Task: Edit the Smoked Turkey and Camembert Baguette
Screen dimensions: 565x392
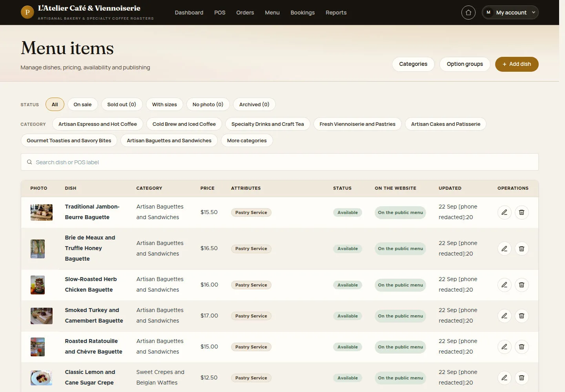Action: pyautogui.click(x=504, y=316)
